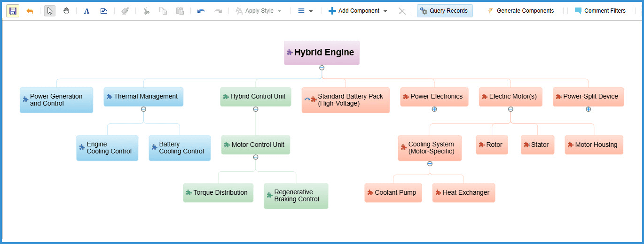Select the Torque Distribution node
The image size is (644, 244).
click(x=218, y=193)
